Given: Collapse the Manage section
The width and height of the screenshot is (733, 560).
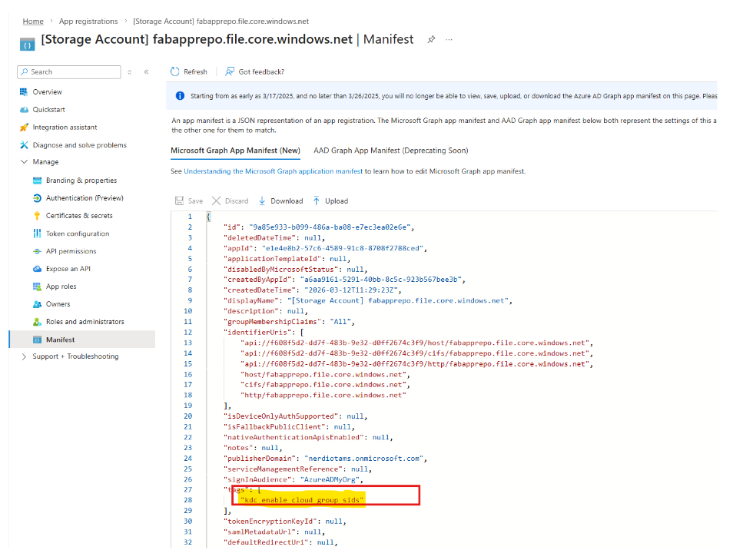Looking at the screenshot, I should (x=24, y=162).
